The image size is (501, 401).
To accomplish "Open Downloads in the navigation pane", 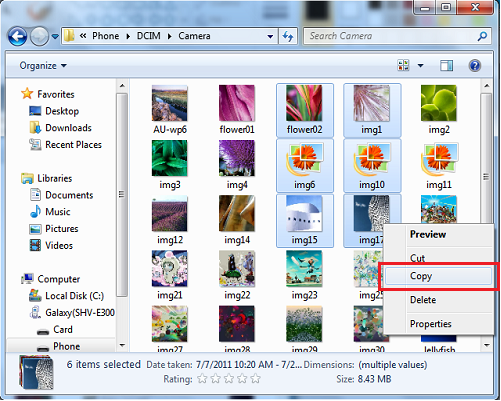I will coord(60,128).
